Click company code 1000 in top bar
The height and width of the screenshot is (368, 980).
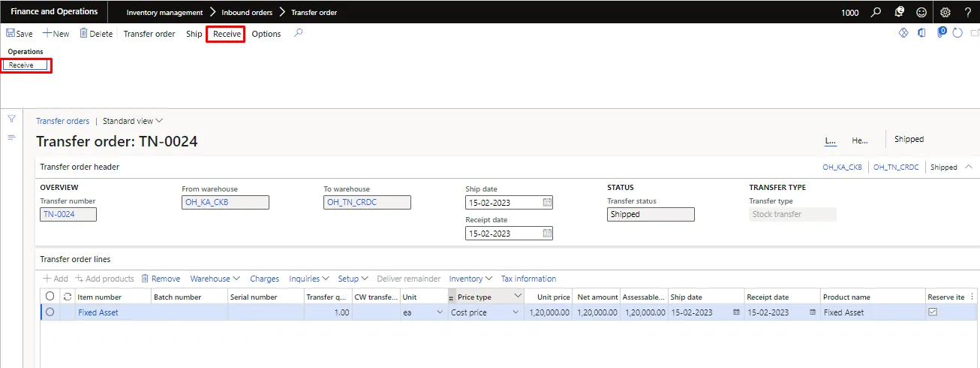[850, 13]
